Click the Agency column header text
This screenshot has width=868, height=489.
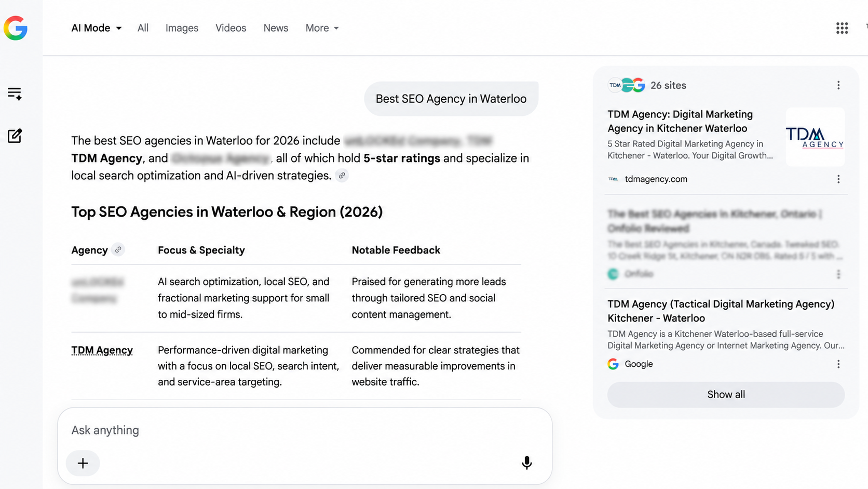(89, 250)
